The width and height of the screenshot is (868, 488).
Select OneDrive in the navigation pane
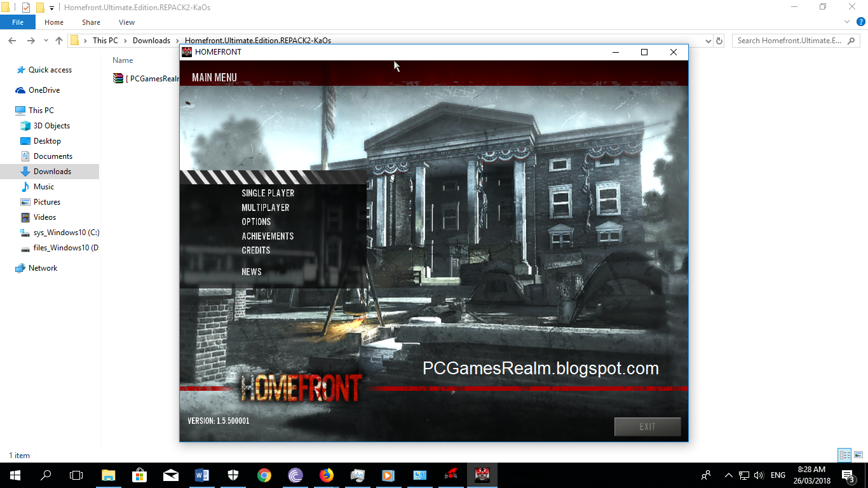coord(44,90)
